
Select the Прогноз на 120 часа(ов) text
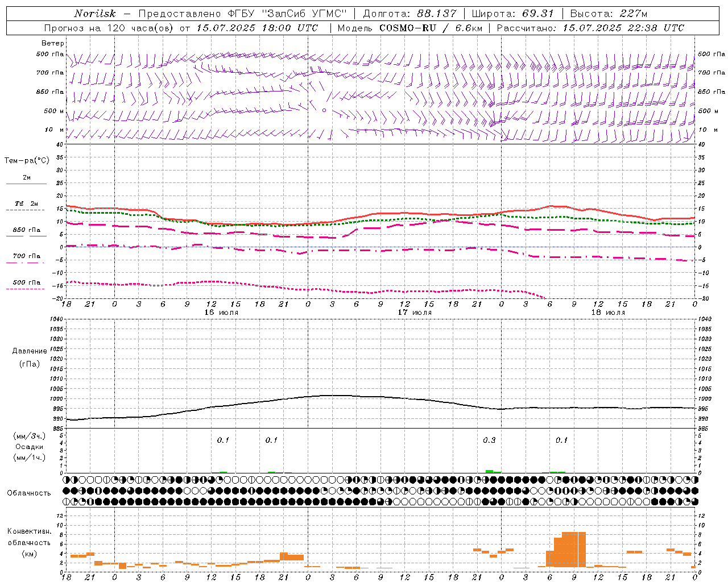[110, 28]
